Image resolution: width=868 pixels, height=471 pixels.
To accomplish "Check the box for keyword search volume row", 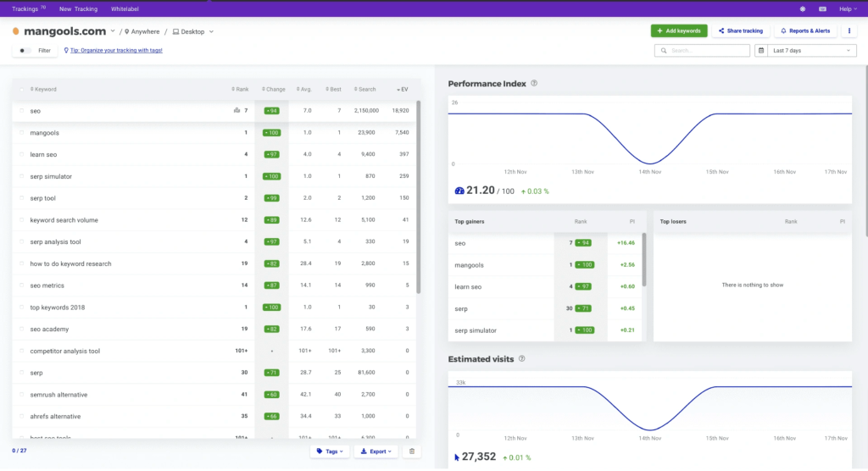I will pyautogui.click(x=22, y=220).
